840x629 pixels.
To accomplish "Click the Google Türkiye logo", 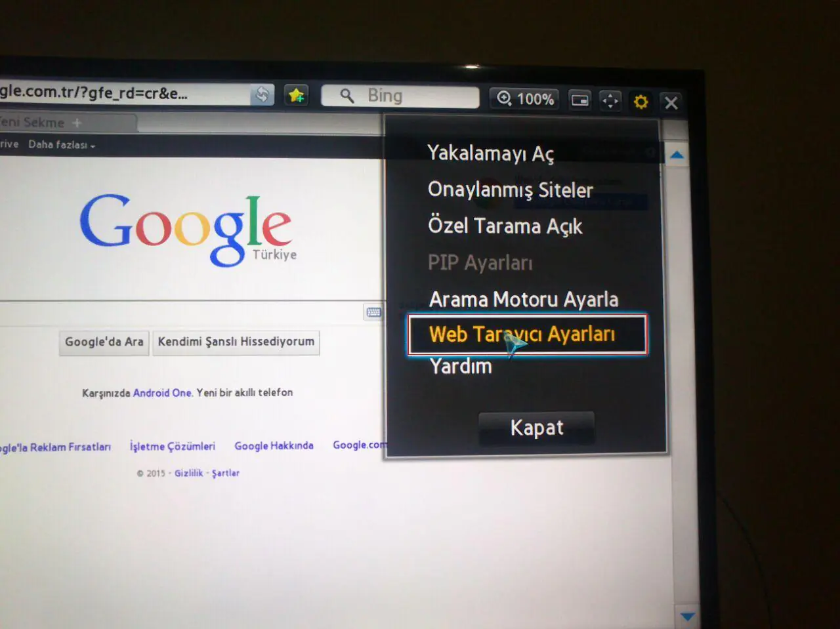I will [x=186, y=229].
